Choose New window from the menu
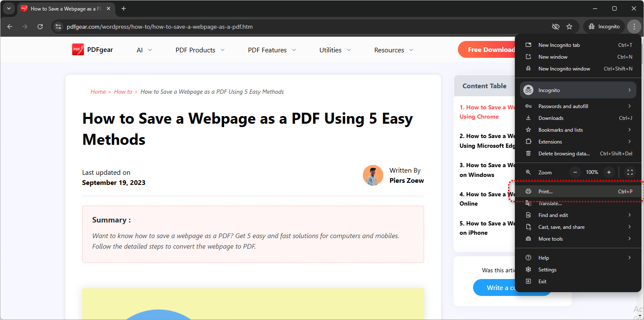The width and height of the screenshot is (644, 320). (578, 57)
